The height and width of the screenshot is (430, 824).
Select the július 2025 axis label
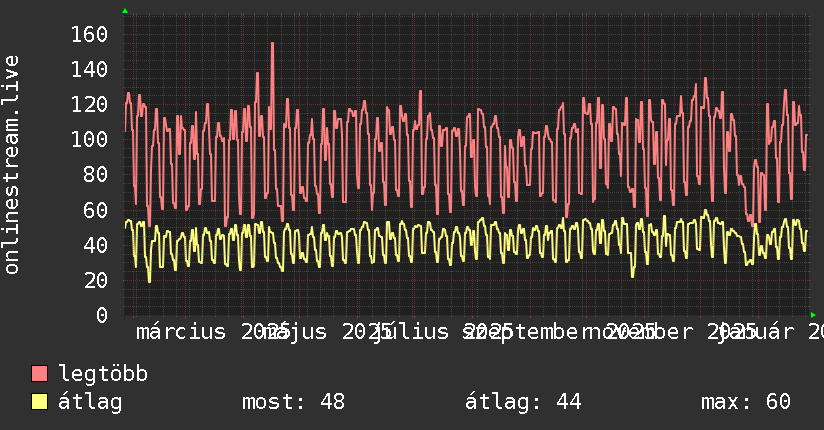point(442,332)
